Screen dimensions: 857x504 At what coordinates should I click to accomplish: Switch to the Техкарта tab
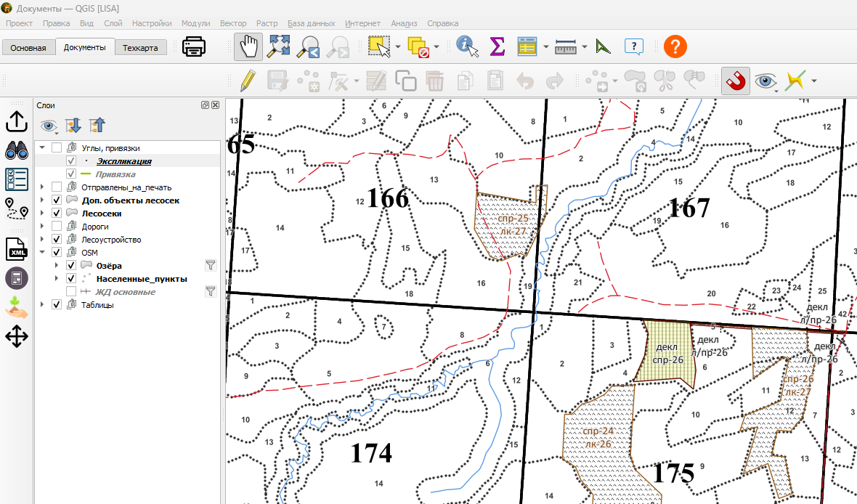[140, 47]
